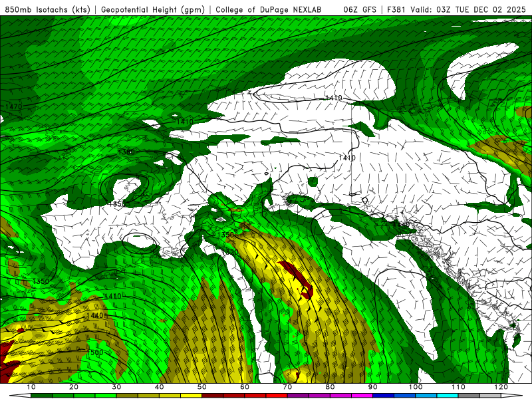Select the legend tick value 80
The image size is (532, 399).
click(330, 387)
